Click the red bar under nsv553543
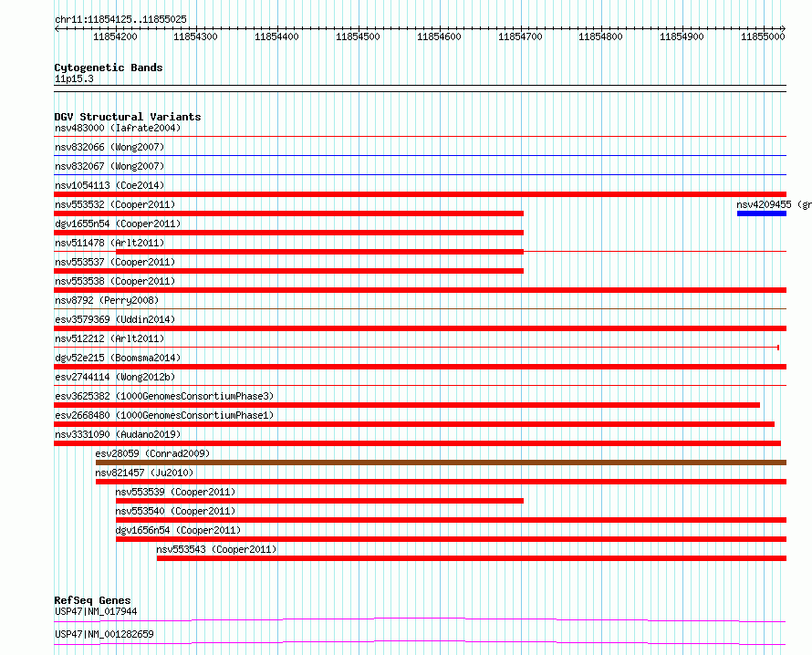The width and height of the screenshot is (812, 655). tap(472, 558)
